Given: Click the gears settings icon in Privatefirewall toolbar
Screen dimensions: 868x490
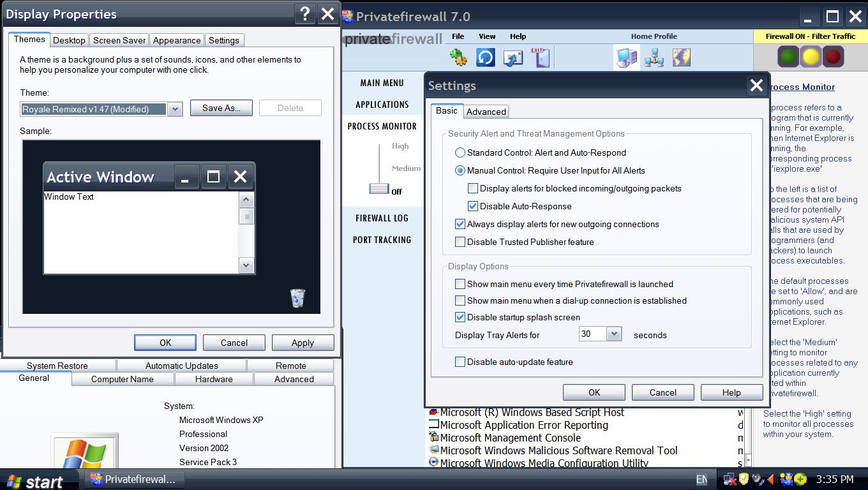Looking at the screenshot, I should click(x=458, y=57).
